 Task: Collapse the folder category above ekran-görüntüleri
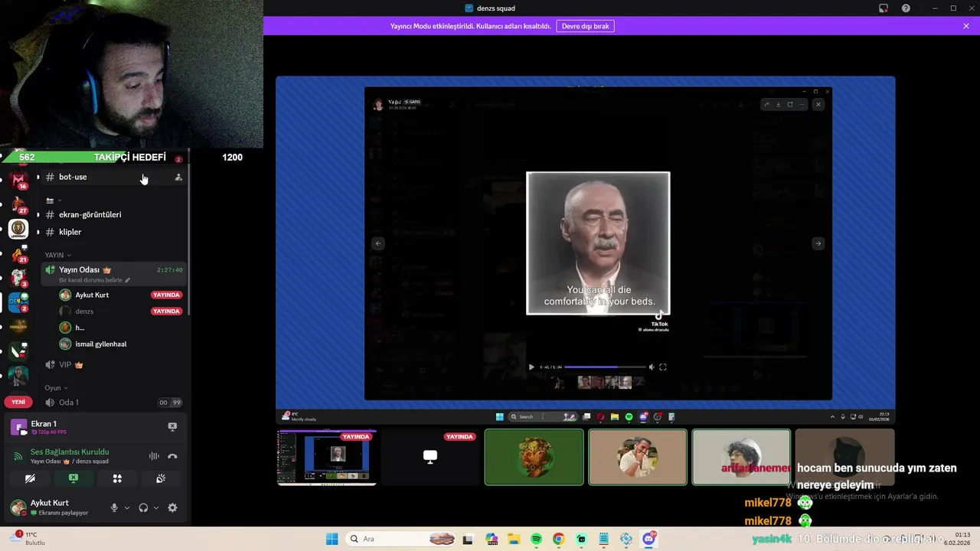[54, 201]
